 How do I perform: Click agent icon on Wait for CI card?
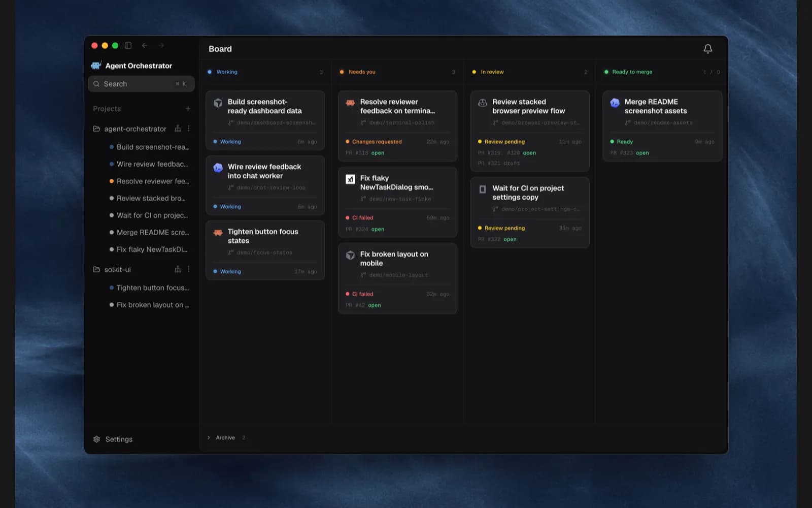coord(483,189)
